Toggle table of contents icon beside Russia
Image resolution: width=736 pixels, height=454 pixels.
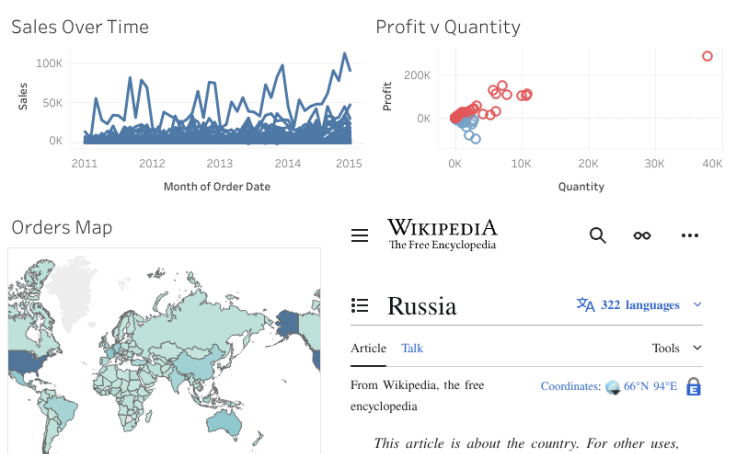[x=361, y=305]
